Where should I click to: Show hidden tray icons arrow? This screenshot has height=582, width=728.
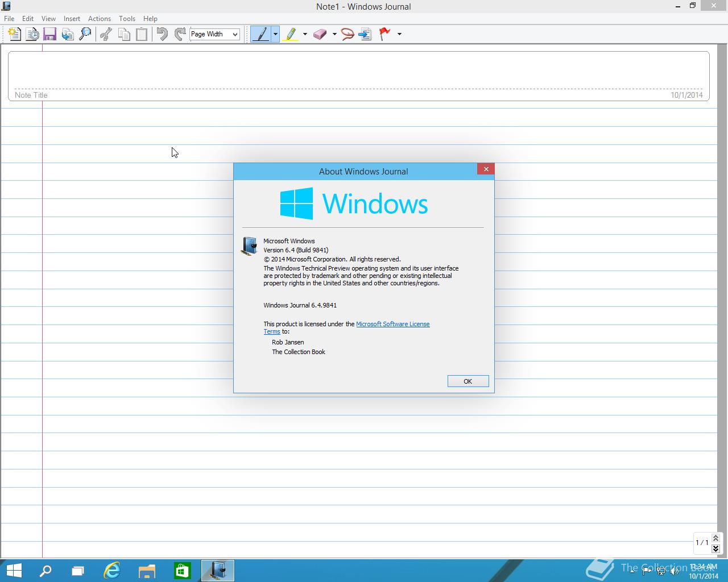click(x=632, y=571)
